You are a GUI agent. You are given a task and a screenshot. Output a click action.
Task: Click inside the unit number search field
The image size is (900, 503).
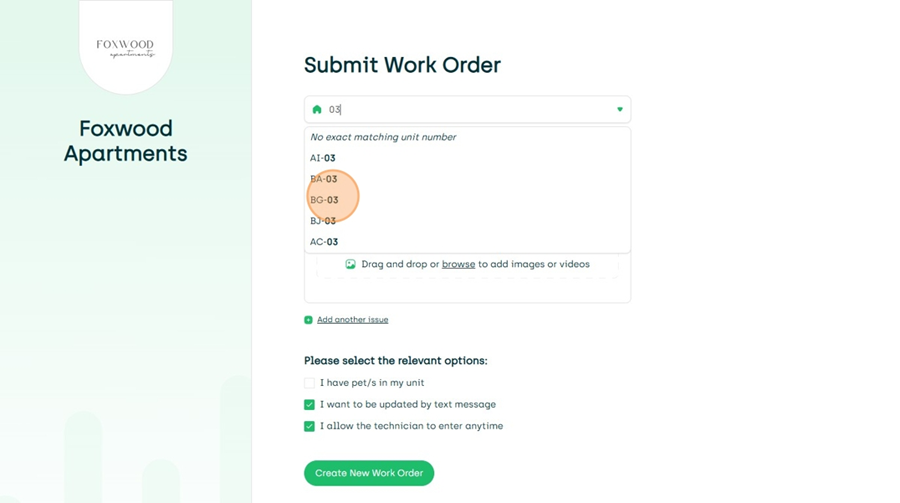tap(467, 109)
